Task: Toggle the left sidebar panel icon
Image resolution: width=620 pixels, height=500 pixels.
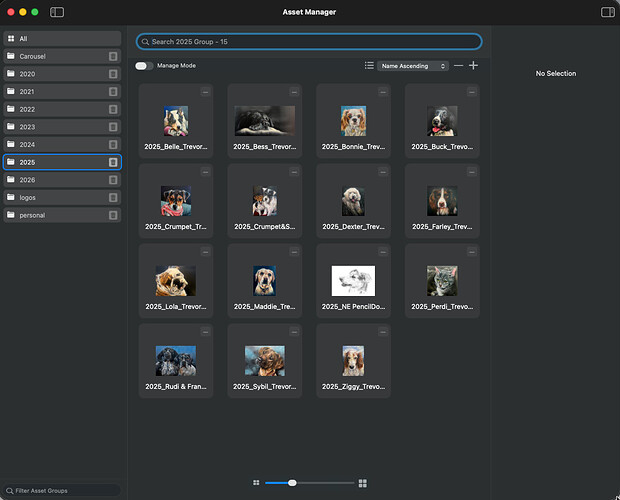Action: 57,12
